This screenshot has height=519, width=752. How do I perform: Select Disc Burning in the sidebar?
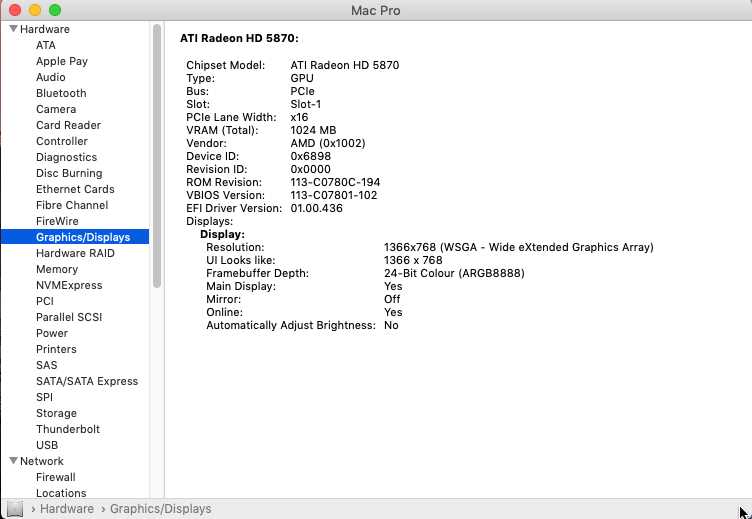click(x=69, y=173)
